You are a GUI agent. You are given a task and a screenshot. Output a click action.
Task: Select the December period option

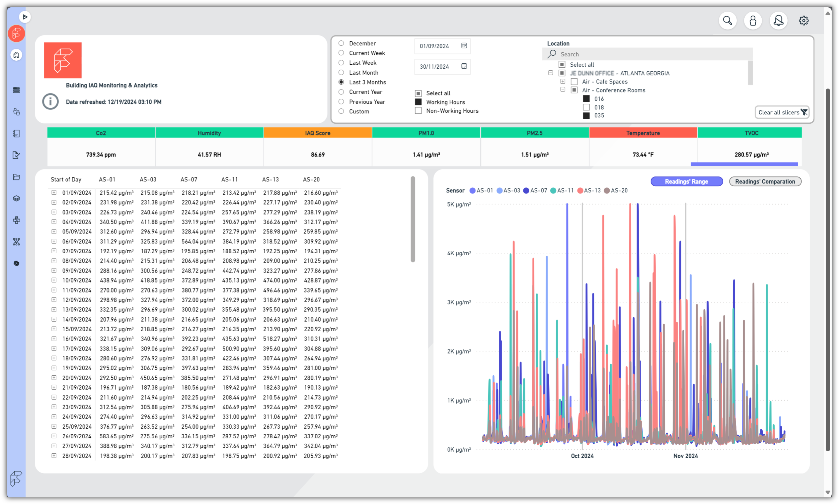coord(341,43)
